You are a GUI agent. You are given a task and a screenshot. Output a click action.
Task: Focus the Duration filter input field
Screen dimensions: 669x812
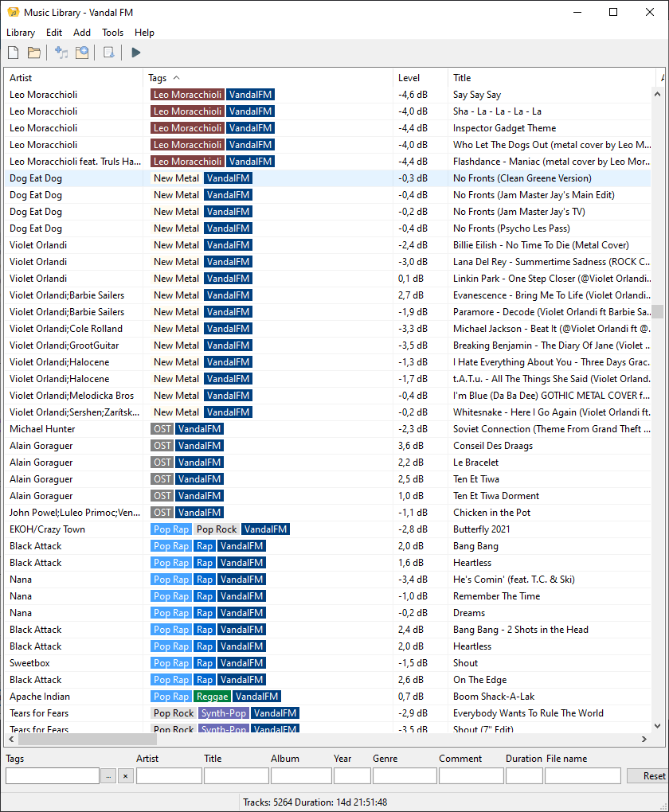click(x=524, y=775)
